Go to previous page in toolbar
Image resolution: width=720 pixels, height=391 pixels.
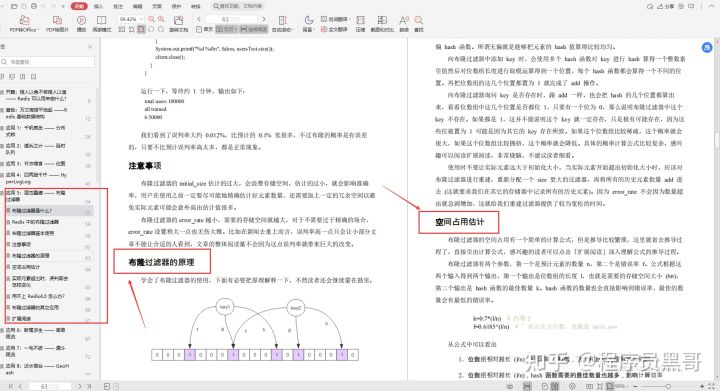198,19
